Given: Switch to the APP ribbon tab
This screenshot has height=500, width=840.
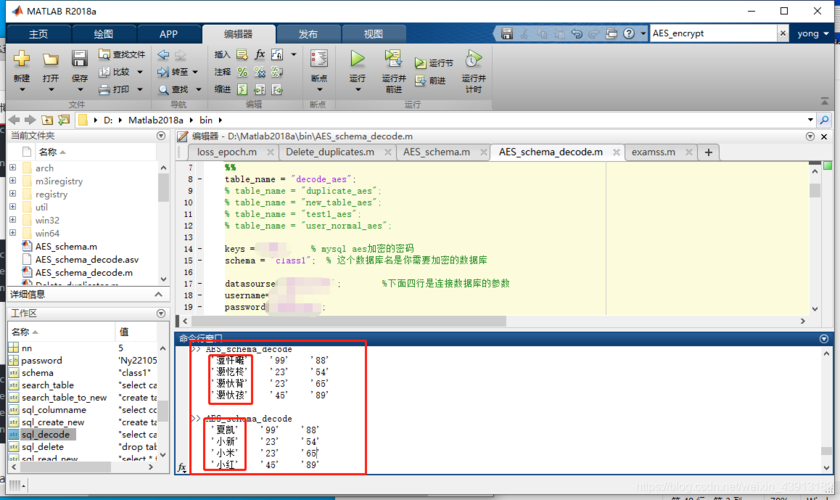Looking at the screenshot, I should pyautogui.click(x=168, y=34).
